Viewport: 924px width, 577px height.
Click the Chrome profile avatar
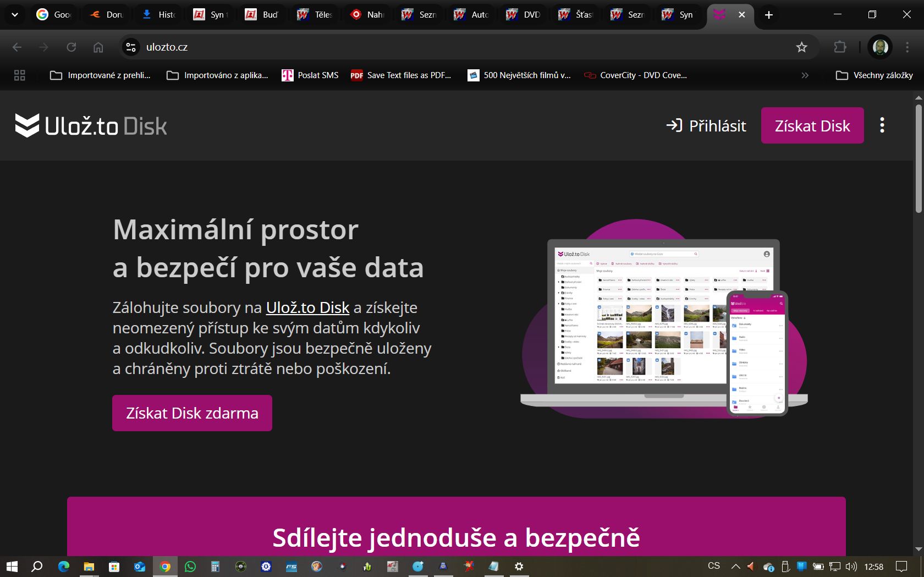[x=880, y=47]
